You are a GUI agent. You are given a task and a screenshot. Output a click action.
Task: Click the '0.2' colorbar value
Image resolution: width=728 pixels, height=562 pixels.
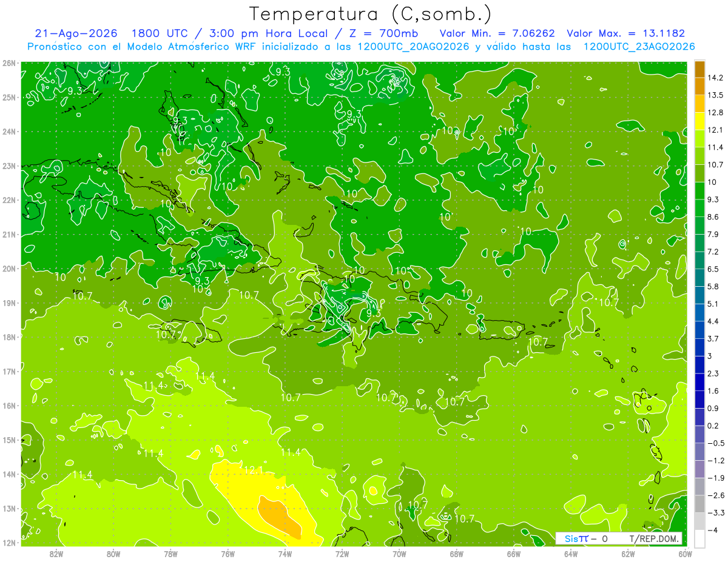click(x=713, y=426)
